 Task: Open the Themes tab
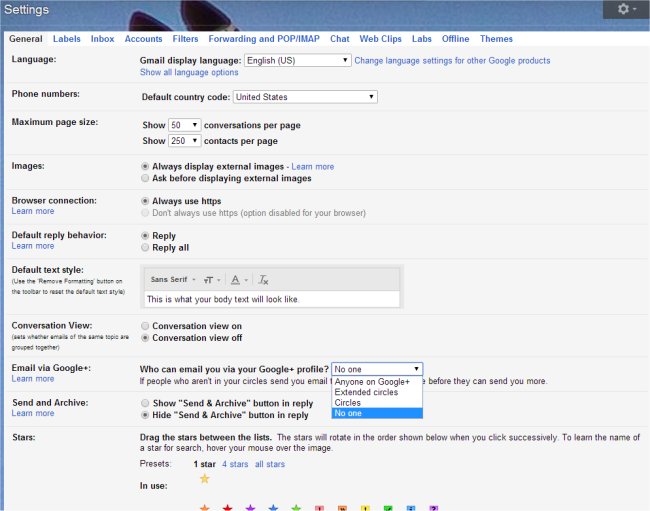[x=496, y=39]
